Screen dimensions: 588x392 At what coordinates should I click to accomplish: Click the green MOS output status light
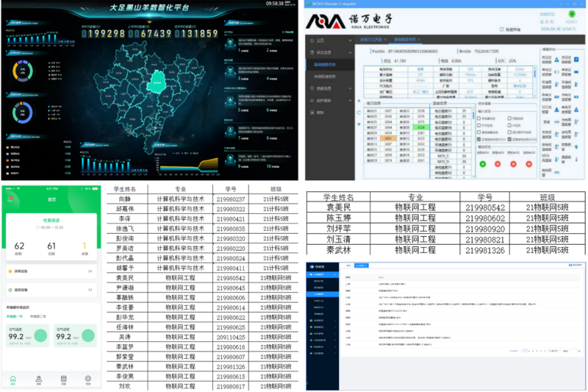tap(482, 164)
